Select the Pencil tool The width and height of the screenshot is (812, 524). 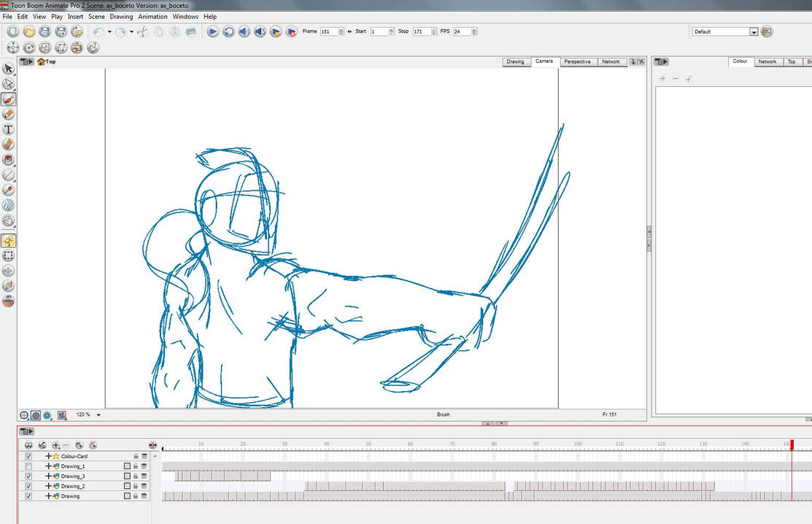pyautogui.click(x=8, y=114)
